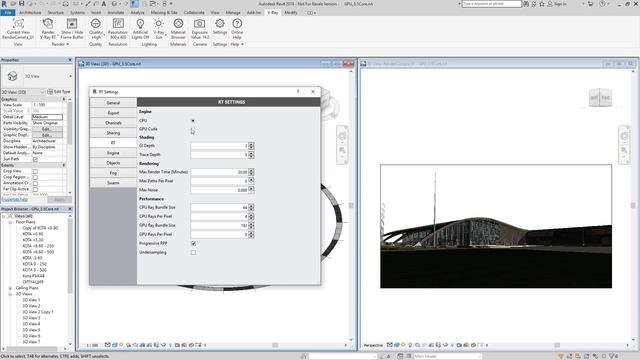Open the 3D View type selector dropdown arrow
640x360 pixels.
70,76
